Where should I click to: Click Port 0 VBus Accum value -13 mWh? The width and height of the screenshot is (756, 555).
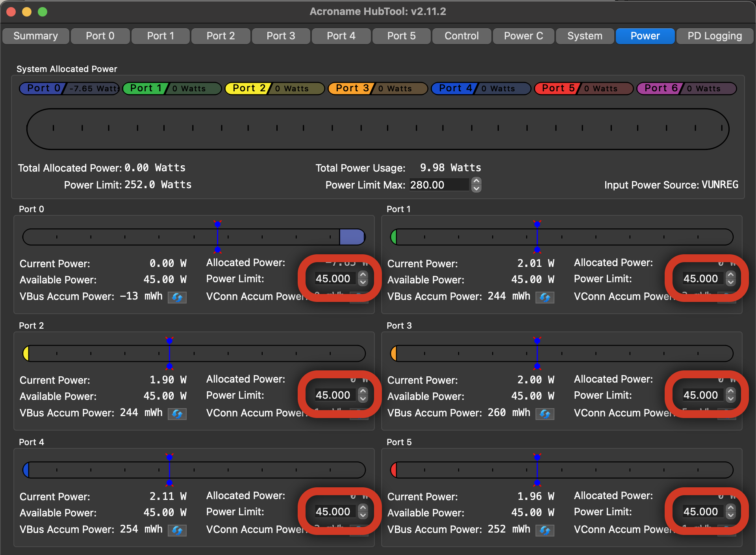[141, 296]
